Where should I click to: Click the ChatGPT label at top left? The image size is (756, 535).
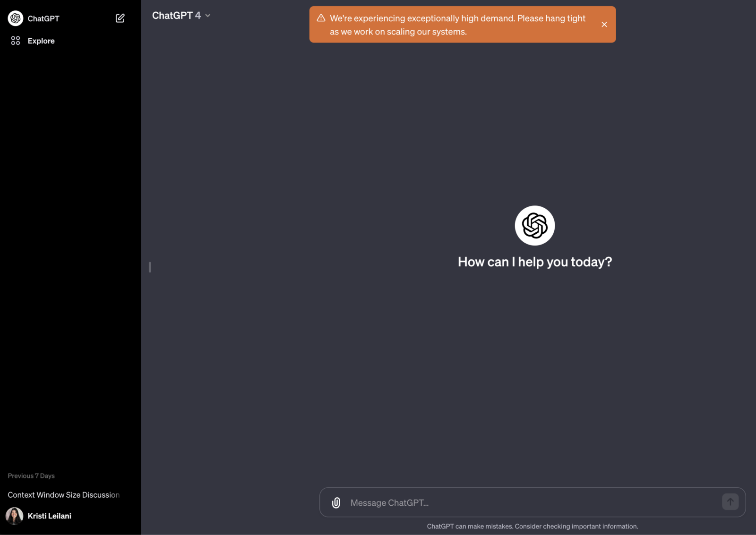tap(43, 18)
